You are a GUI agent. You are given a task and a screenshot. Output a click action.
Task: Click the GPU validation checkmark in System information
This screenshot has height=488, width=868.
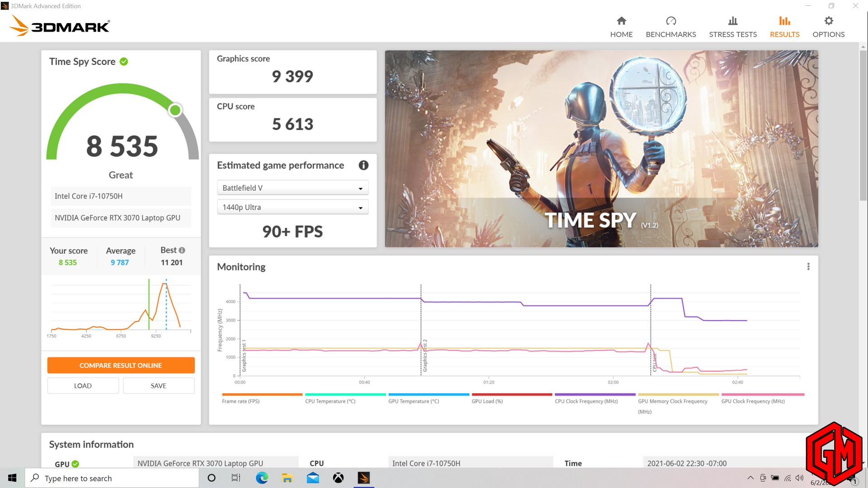75,464
